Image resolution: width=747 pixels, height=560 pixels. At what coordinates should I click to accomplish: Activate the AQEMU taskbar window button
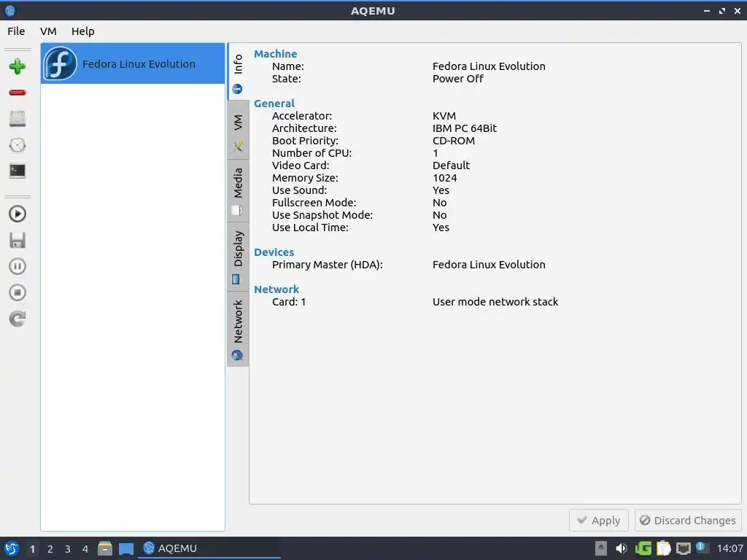(209, 548)
